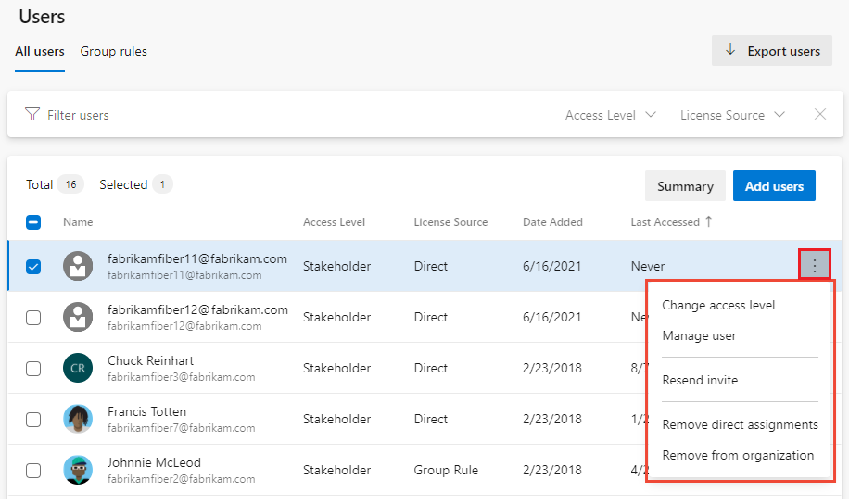Click the fabrikamfiber12 user avatar icon

point(78,317)
